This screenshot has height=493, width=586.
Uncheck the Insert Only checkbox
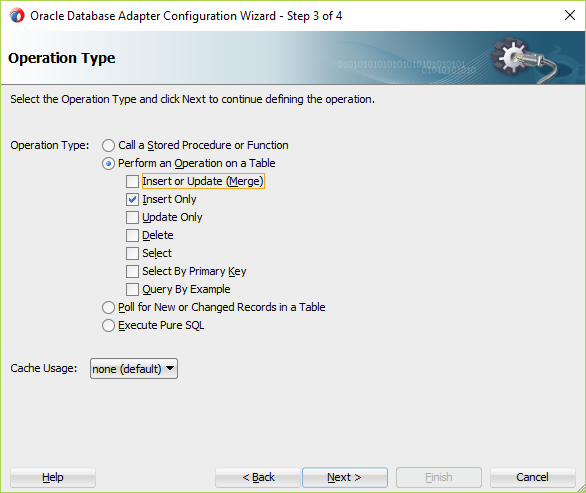[132, 200]
